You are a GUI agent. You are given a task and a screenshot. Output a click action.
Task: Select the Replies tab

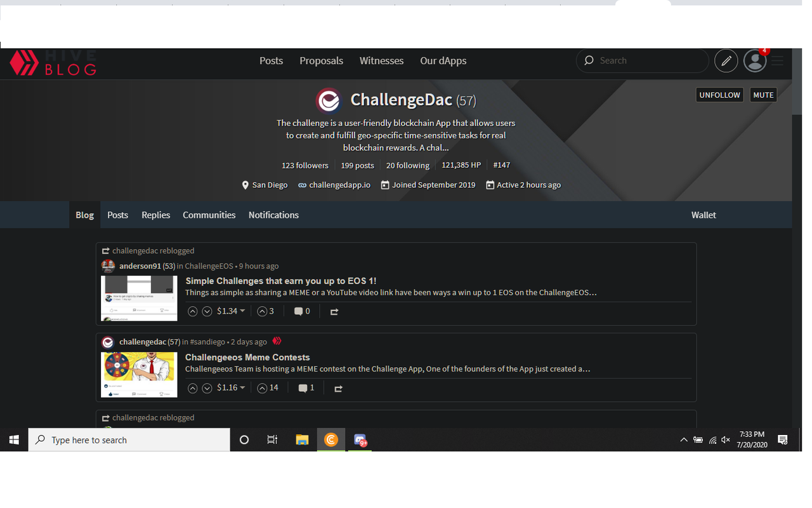point(155,215)
